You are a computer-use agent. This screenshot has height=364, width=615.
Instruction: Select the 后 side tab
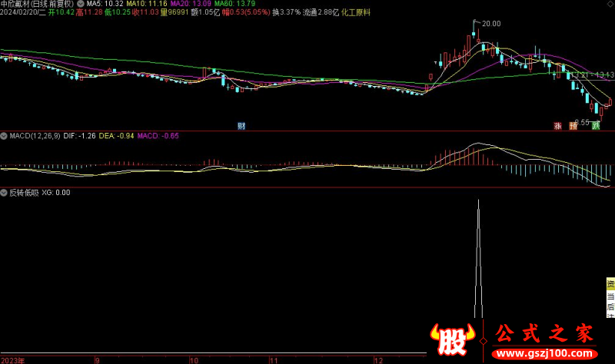[x=610, y=309]
